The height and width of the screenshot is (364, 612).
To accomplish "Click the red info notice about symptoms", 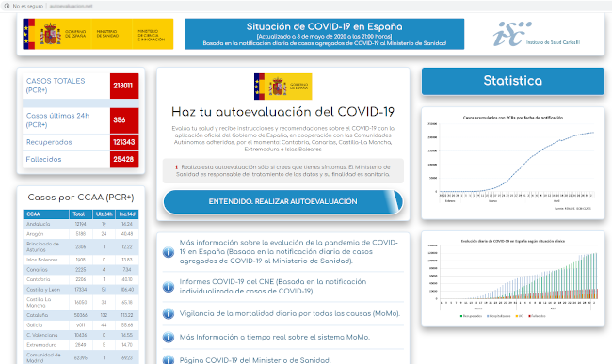I will [283, 170].
